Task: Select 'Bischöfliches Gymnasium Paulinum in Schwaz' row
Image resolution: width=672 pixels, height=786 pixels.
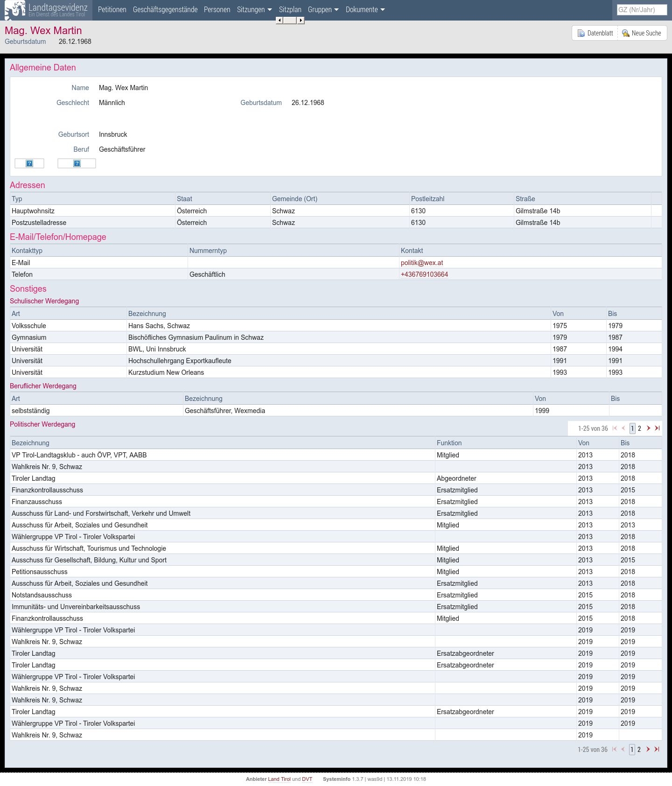Action: pos(336,337)
